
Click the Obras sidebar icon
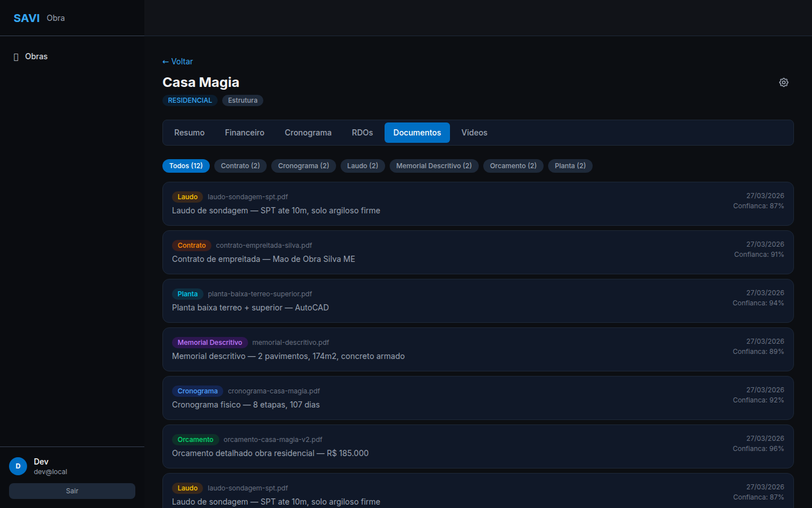pyautogui.click(x=16, y=57)
